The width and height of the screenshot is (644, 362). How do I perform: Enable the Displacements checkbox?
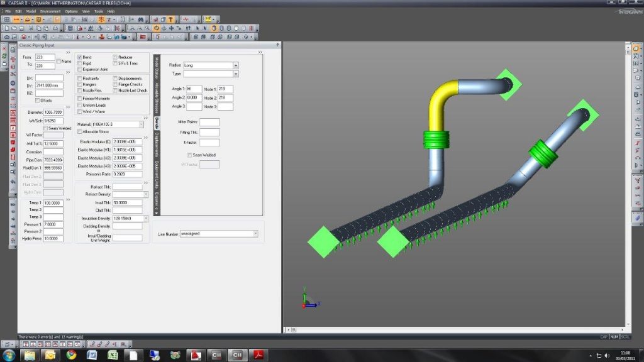point(116,78)
